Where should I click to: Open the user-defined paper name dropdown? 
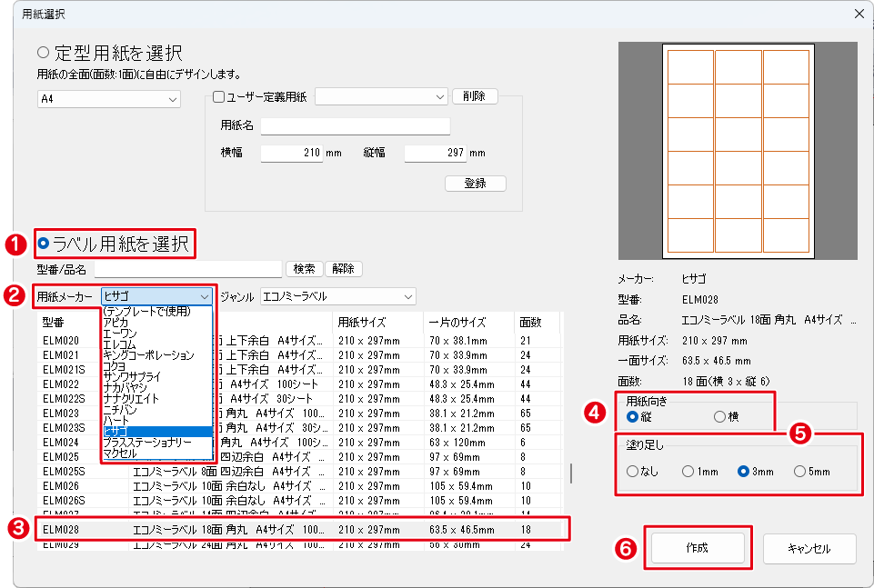[x=380, y=96]
